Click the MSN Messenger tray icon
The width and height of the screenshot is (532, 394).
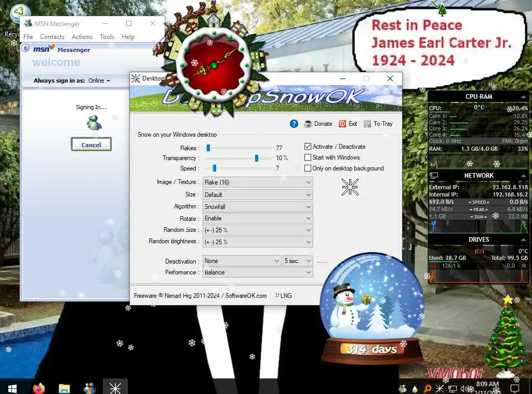pyautogui.click(x=403, y=389)
